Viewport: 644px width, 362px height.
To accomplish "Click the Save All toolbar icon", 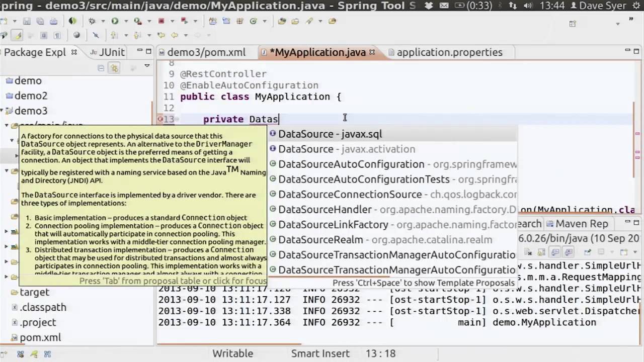I will pyautogui.click(x=40, y=22).
